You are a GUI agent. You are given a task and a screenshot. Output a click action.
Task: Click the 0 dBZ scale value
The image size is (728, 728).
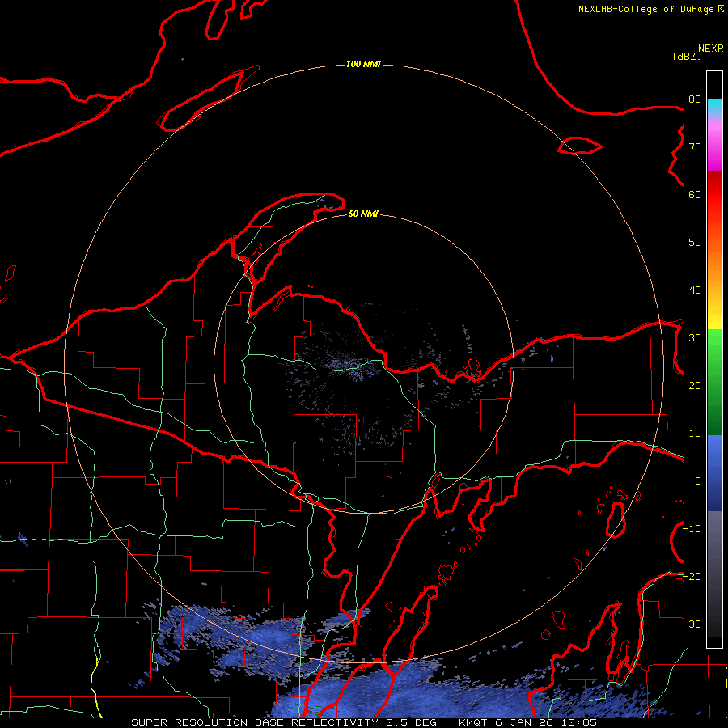click(x=698, y=481)
